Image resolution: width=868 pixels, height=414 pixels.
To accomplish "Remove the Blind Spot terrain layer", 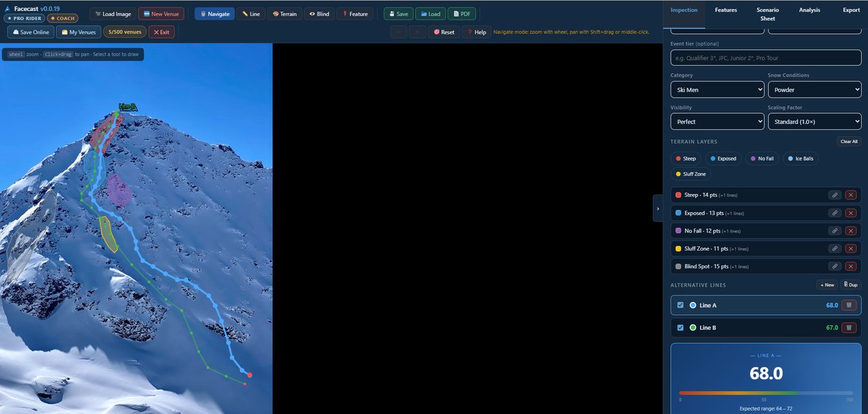I will pos(850,266).
